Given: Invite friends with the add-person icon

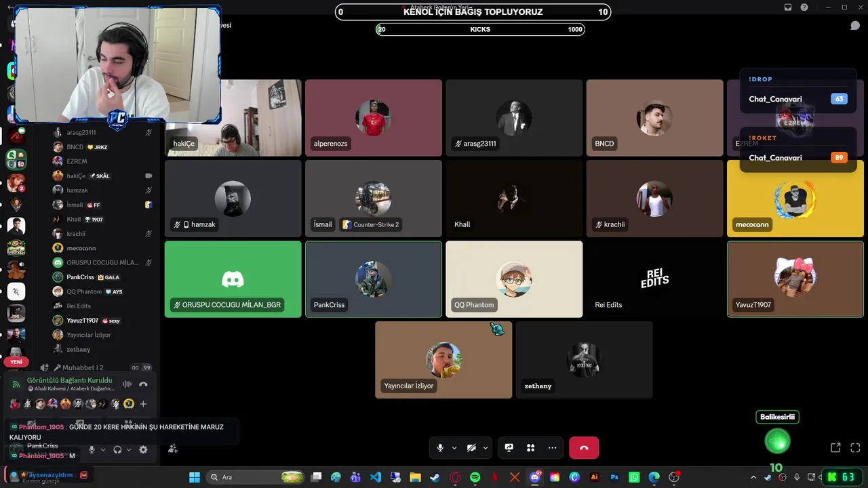Looking at the screenshot, I should click(173, 448).
